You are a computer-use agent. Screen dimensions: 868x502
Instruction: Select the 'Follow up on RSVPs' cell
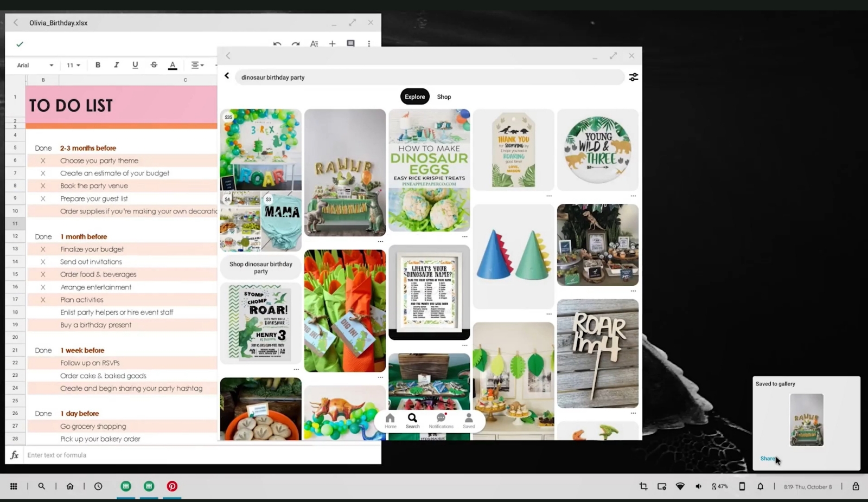[90, 363]
